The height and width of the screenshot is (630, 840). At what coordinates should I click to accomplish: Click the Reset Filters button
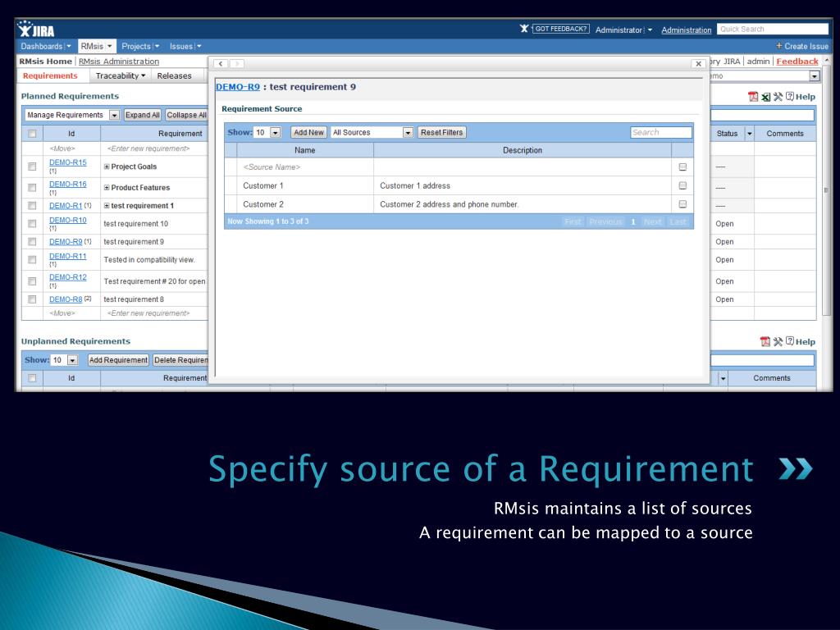pyautogui.click(x=441, y=132)
